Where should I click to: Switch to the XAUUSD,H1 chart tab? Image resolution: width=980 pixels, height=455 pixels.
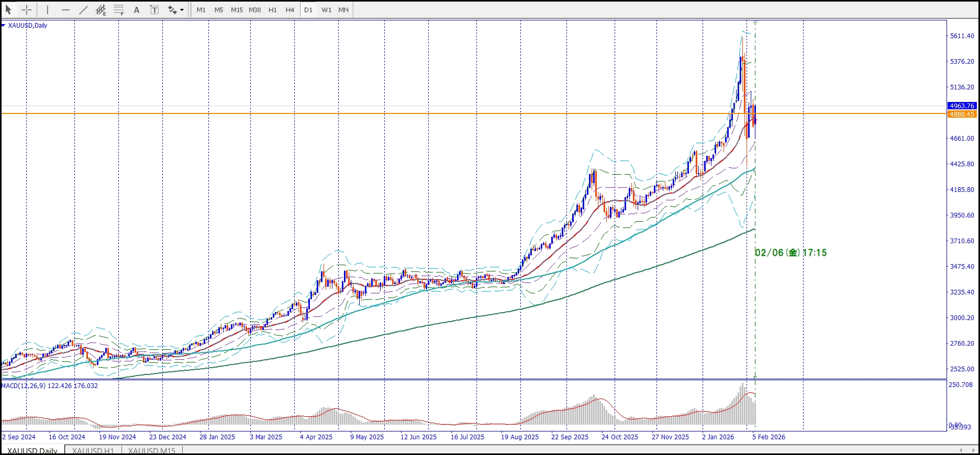93,451
